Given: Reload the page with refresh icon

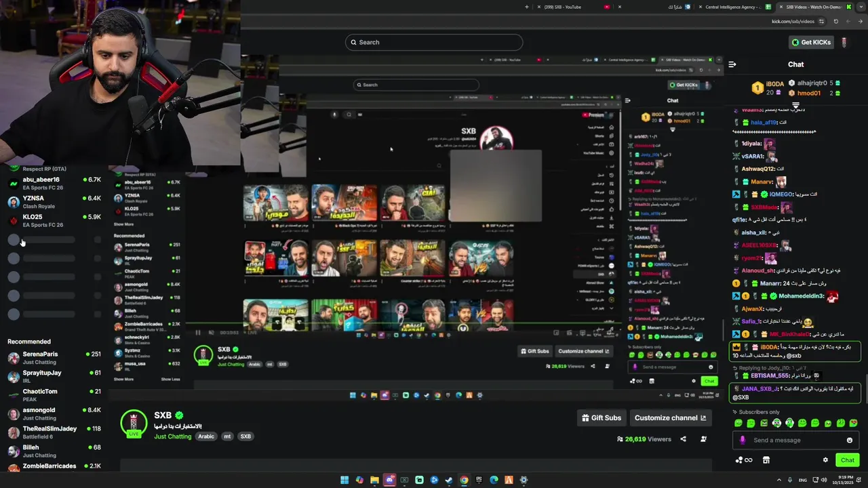Looking at the screenshot, I should point(835,21).
